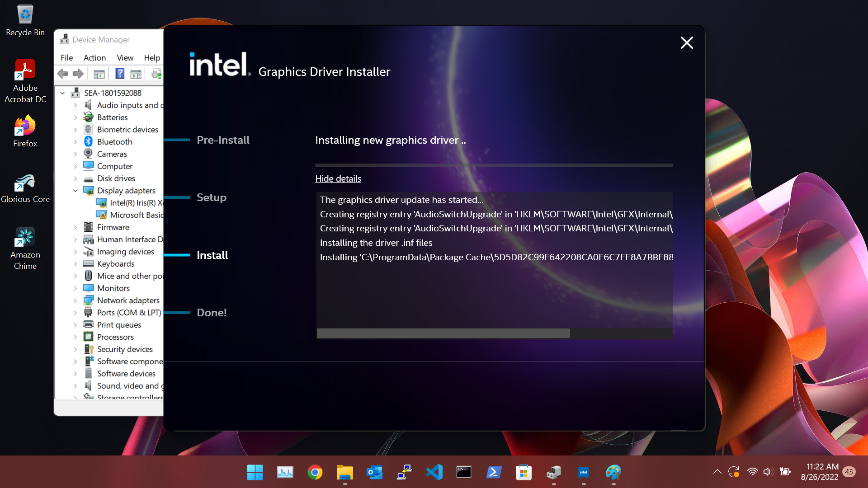868x488 pixels.
Task: Select the Firefox desktop shortcut
Action: tap(25, 131)
